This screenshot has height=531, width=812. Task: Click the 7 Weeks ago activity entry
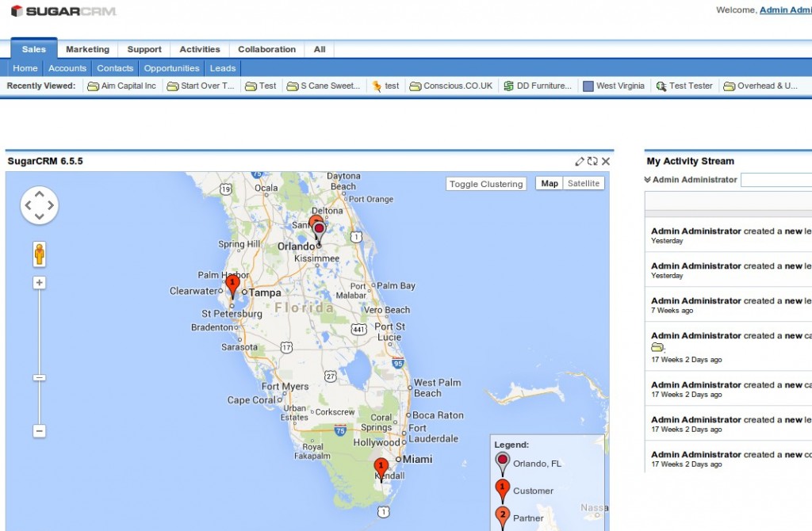(728, 305)
